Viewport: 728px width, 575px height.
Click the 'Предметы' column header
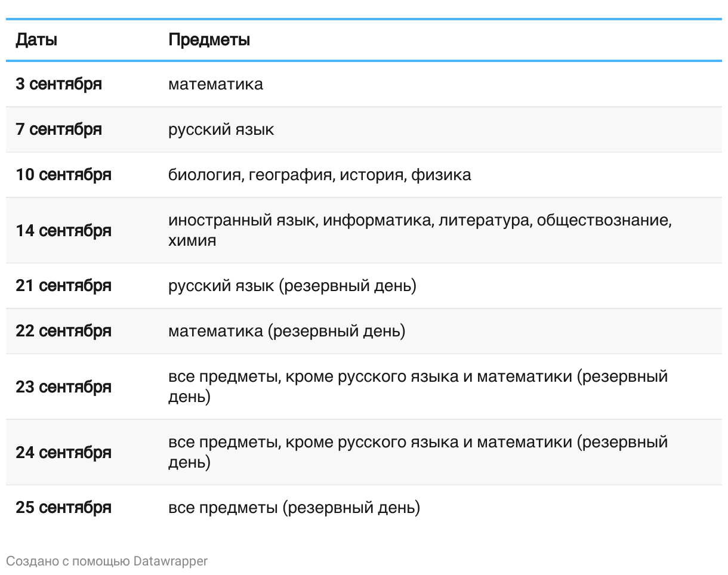(x=209, y=40)
